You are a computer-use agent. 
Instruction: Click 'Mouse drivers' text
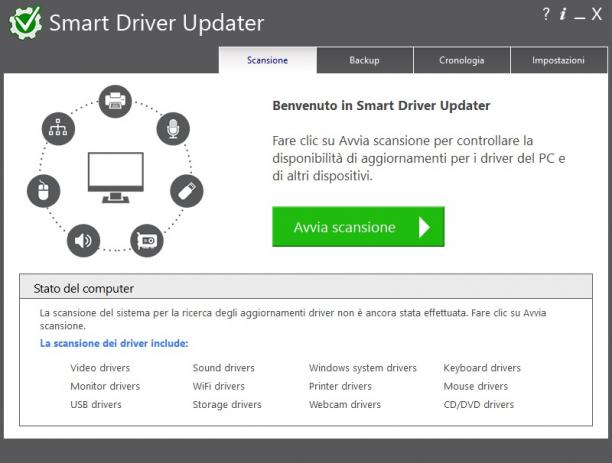coord(476,386)
